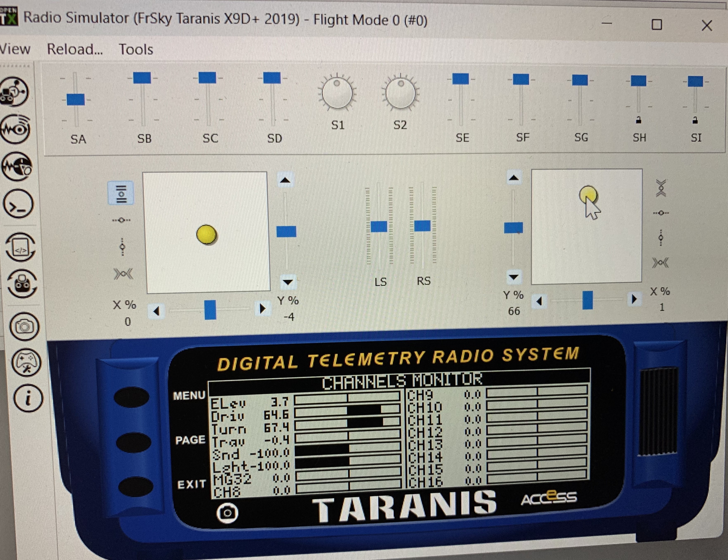Open the Reload... menu
The width and height of the screenshot is (728, 560).
point(75,49)
